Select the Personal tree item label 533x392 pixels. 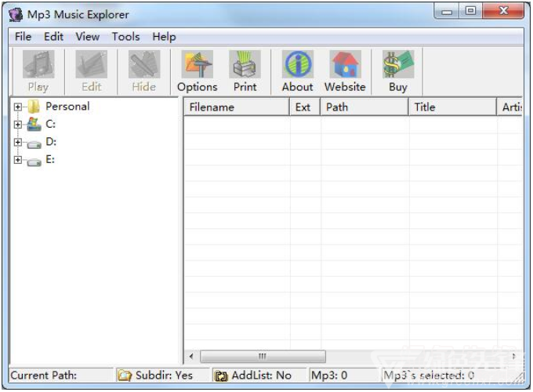[67, 107]
